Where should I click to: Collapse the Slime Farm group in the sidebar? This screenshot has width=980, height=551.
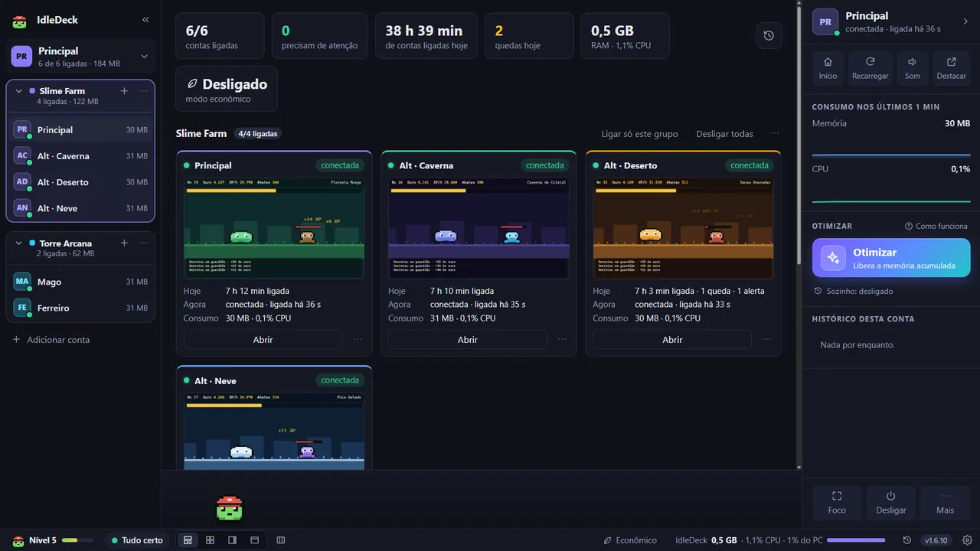[19, 91]
